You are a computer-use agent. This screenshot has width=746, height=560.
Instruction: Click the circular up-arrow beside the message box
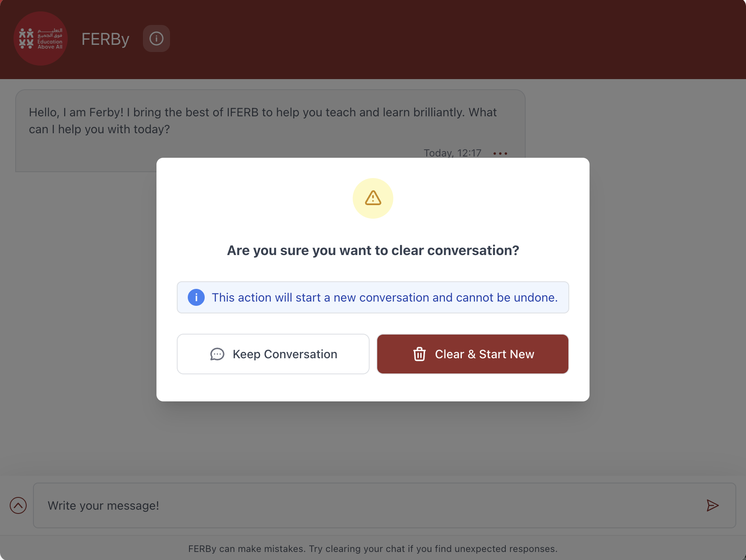click(x=18, y=505)
